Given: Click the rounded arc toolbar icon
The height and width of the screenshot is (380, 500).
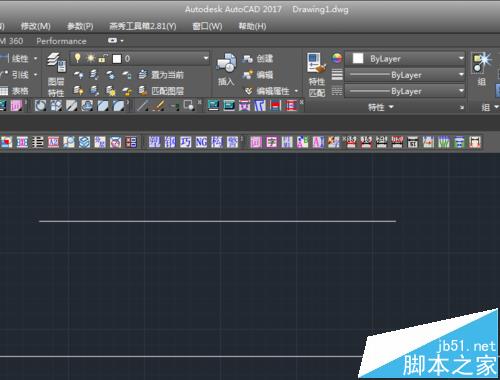Looking at the screenshot, I should (x=40, y=106).
